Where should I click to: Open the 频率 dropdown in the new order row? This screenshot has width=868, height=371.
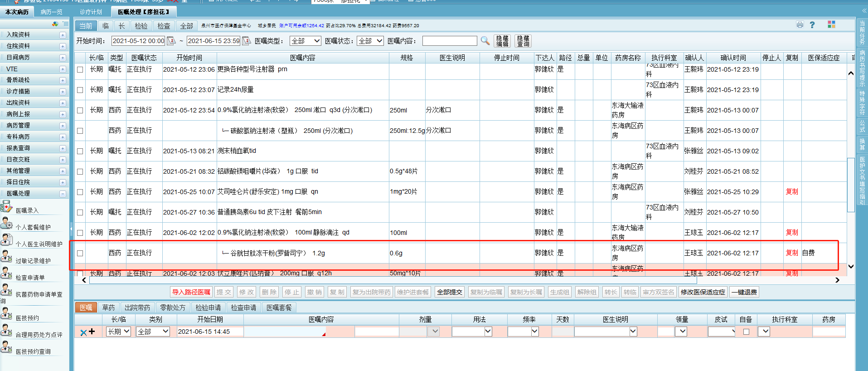pyautogui.click(x=523, y=332)
